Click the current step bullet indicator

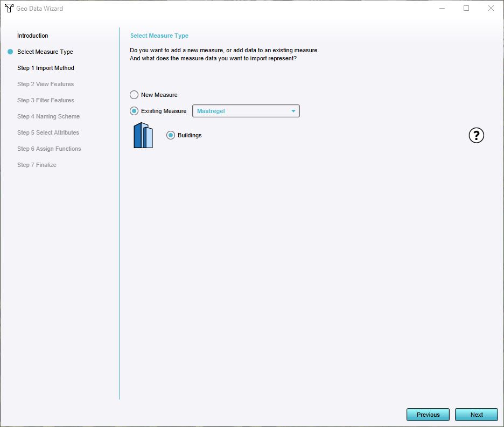(10, 52)
